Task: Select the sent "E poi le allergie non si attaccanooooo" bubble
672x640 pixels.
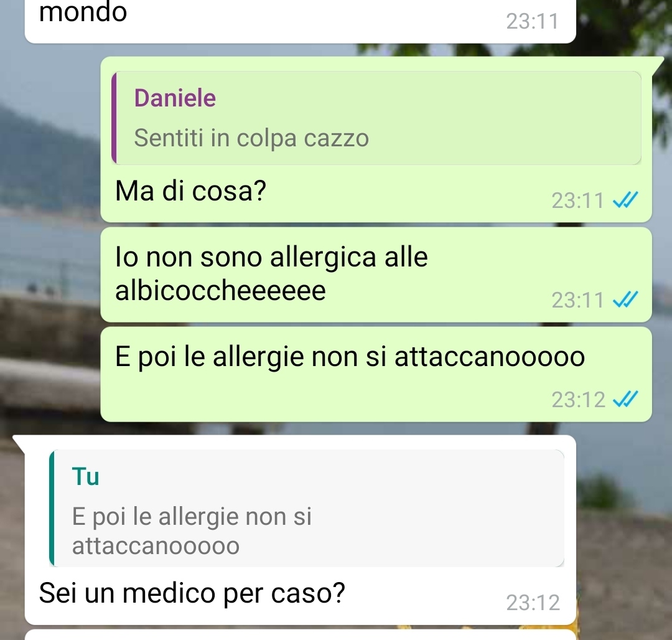Action: click(x=376, y=374)
